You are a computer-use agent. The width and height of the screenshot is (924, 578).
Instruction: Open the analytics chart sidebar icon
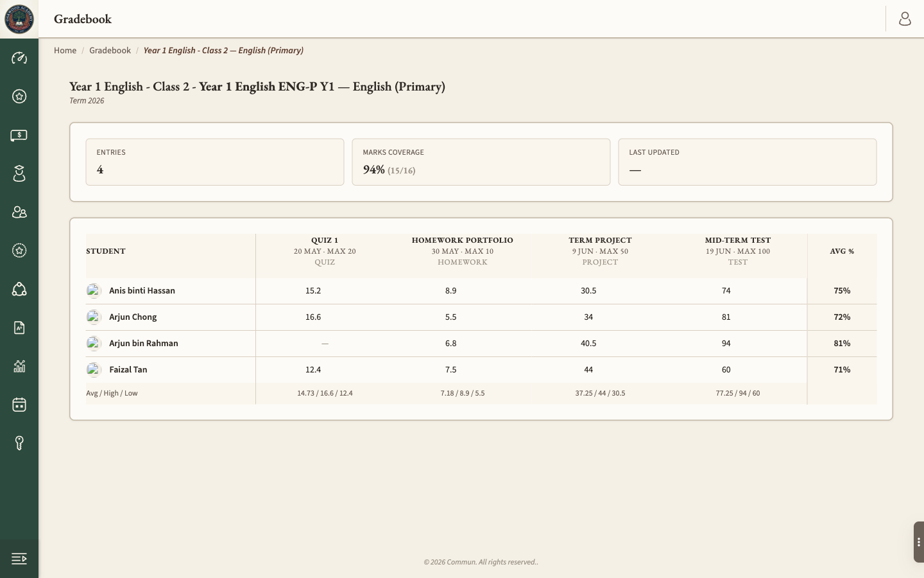pos(19,366)
